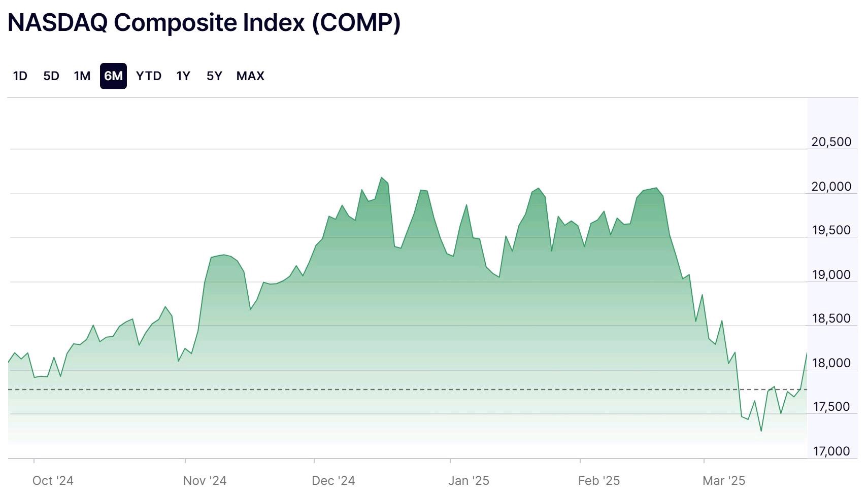Switch chart to 1M range
Viewport: 868px width, 495px height.
click(x=82, y=76)
